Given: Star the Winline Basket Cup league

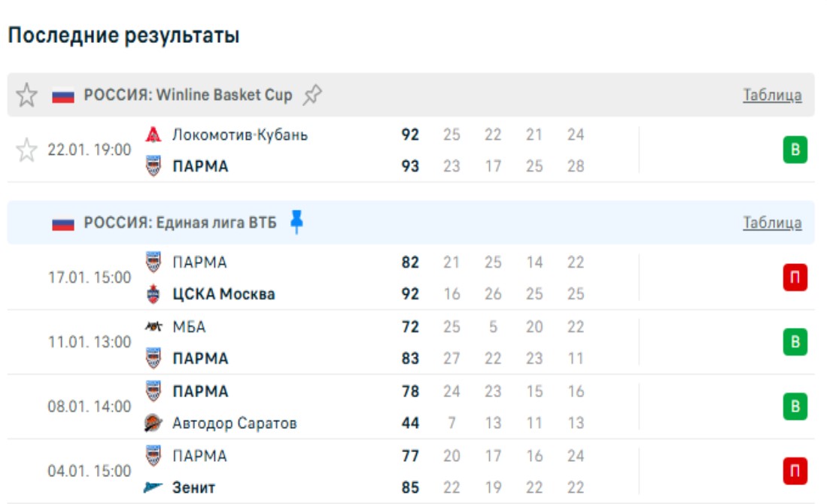Looking at the screenshot, I should (26, 96).
